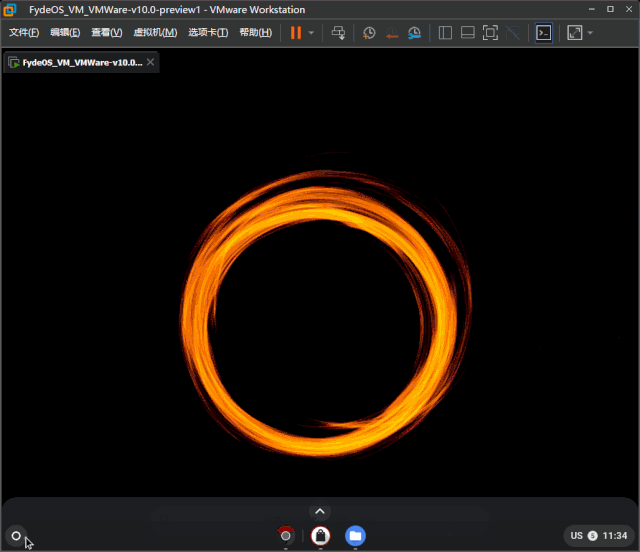Open the power options dropdown beside Pause

tap(311, 33)
